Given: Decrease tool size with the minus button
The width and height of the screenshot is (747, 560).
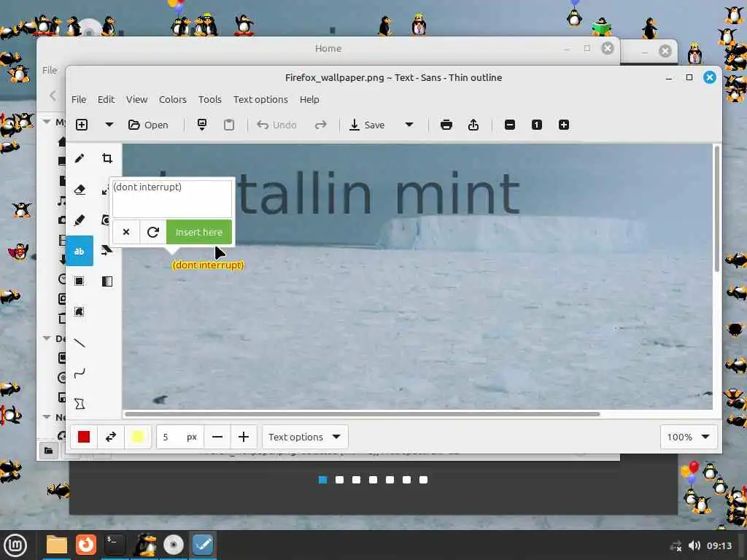Looking at the screenshot, I should (x=217, y=437).
